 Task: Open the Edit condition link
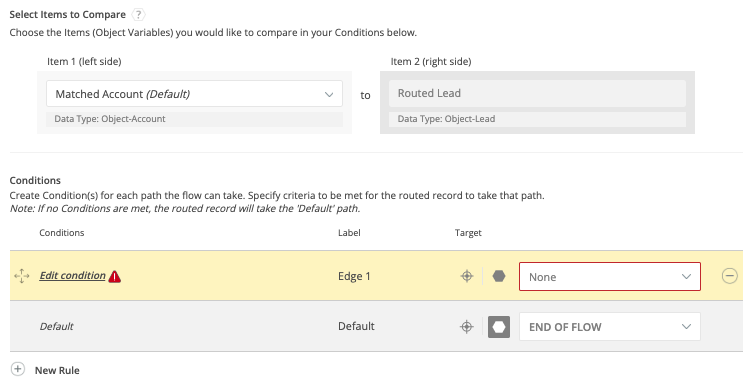point(72,275)
